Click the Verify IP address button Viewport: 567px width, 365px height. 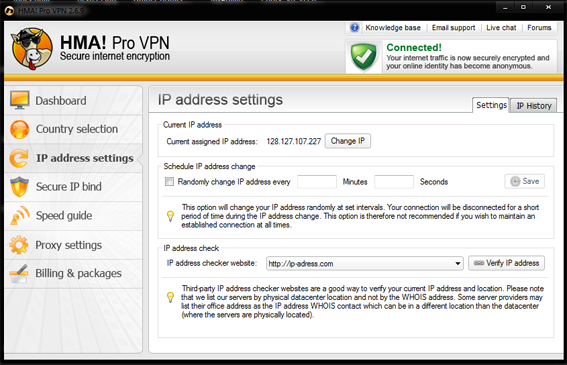506,263
